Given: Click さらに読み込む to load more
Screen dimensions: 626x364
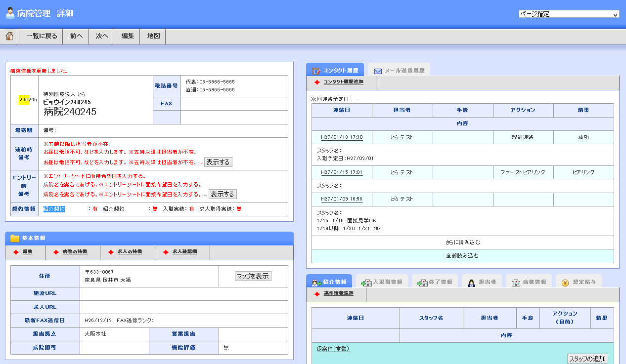Looking at the screenshot, I should click(x=463, y=243).
